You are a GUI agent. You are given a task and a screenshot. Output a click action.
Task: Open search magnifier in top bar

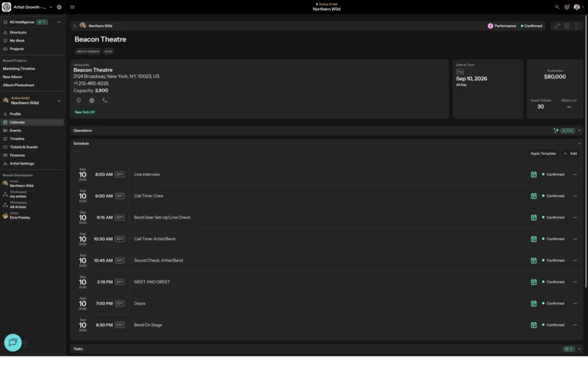(x=557, y=7)
